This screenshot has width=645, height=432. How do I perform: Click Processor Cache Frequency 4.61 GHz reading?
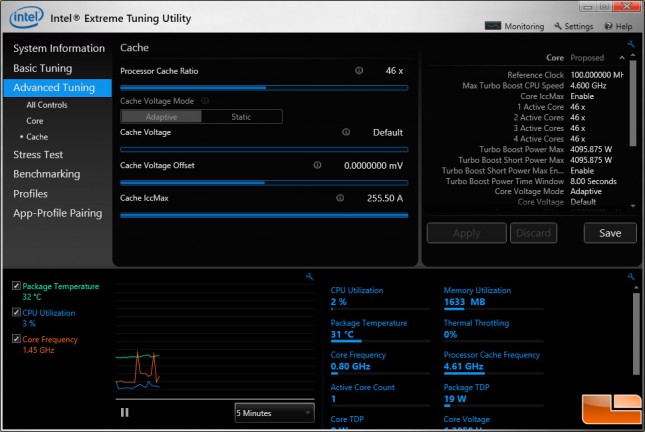[463, 366]
